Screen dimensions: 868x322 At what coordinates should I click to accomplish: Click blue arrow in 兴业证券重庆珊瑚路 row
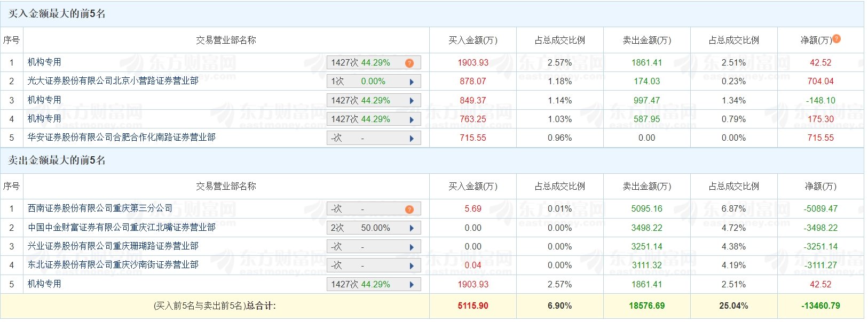(412, 247)
